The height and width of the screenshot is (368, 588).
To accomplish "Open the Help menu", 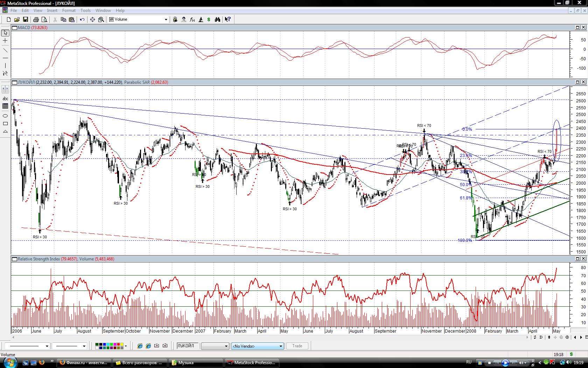I will point(120,11).
